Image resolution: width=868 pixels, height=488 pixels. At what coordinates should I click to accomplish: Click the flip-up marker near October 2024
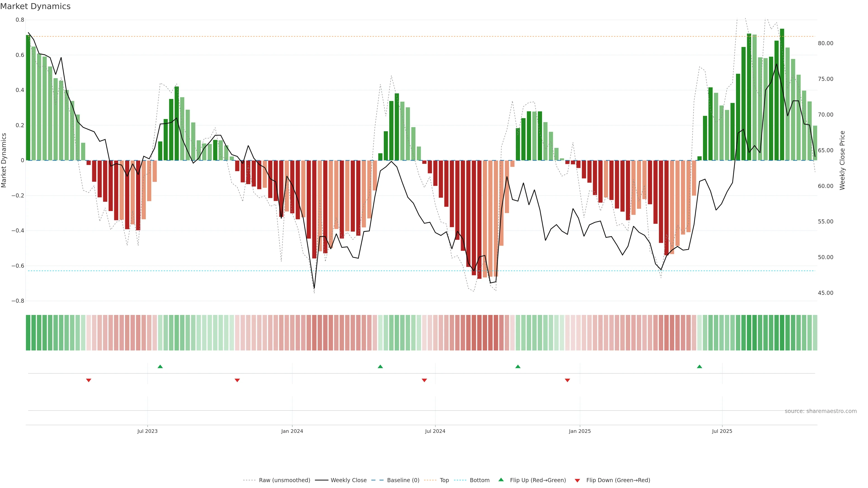(x=518, y=366)
